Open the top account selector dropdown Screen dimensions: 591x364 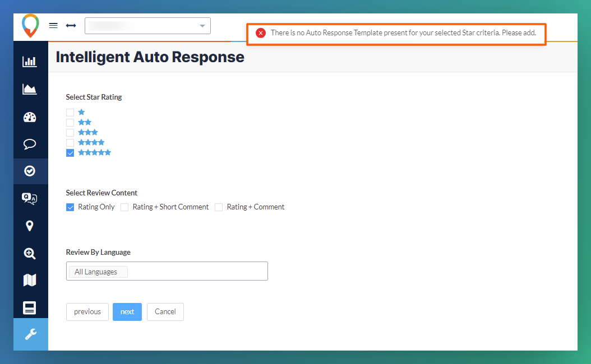click(x=148, y=26)
